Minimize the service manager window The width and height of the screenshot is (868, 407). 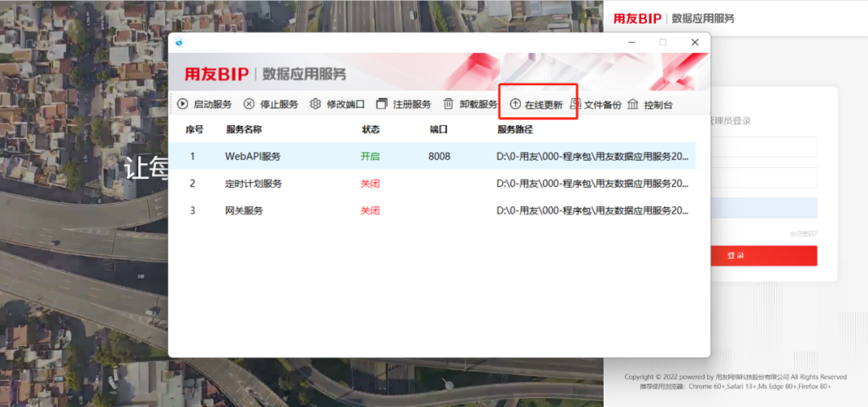point(632,42)
